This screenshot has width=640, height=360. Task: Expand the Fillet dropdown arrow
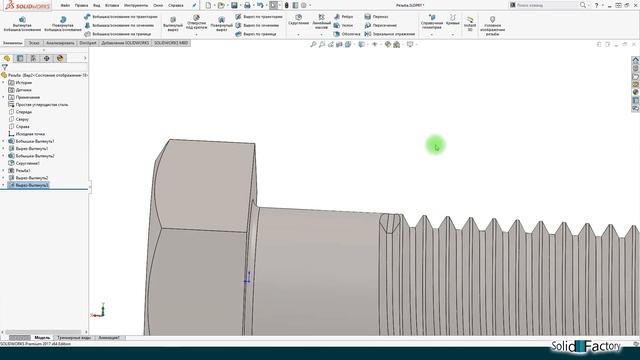(x=298, y=35)
